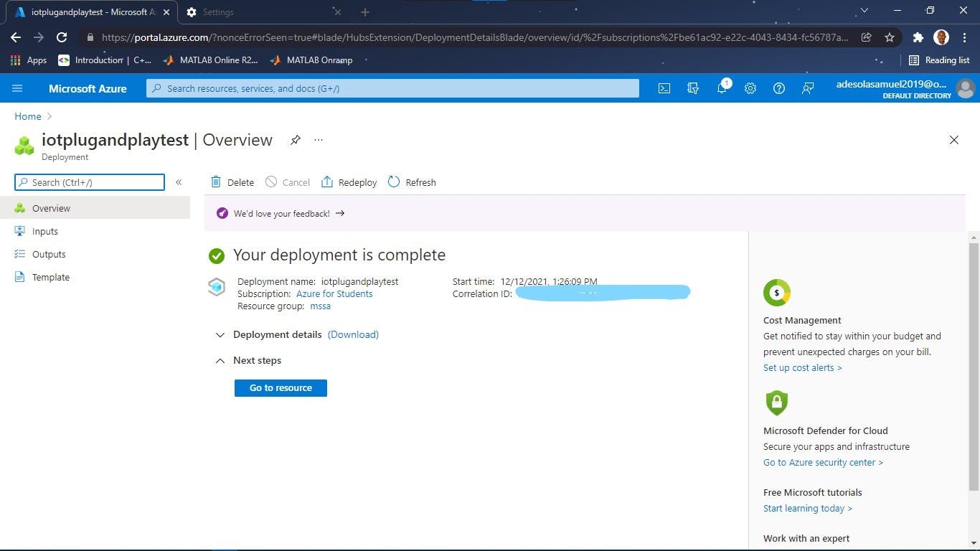Image resolution: width=980 pixels, height=551 pixels.
Task: Click the Go to resource button
Action: pyautogui.click(x=281, y=388)
